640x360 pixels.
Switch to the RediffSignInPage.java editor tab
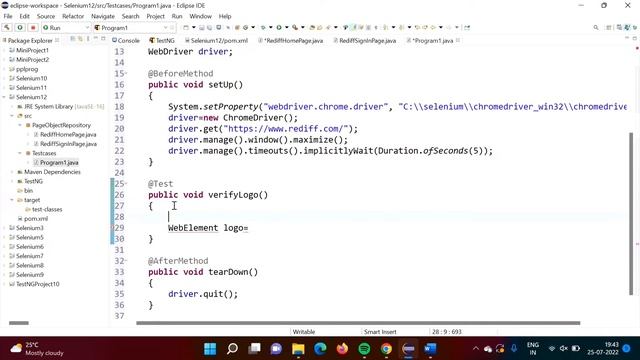[x=364, y=40]
